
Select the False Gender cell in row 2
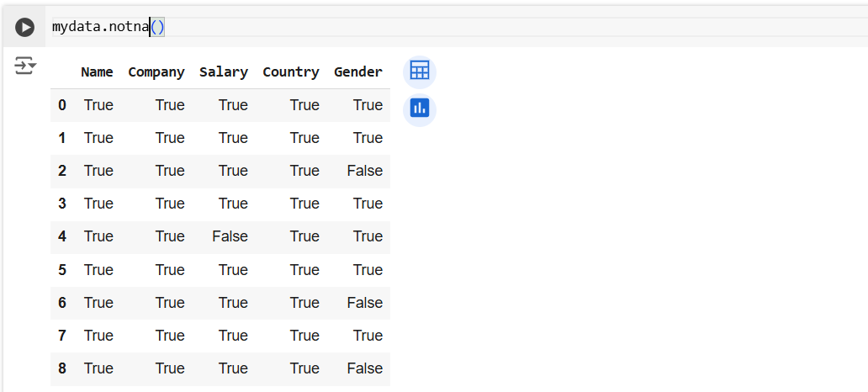364,171
